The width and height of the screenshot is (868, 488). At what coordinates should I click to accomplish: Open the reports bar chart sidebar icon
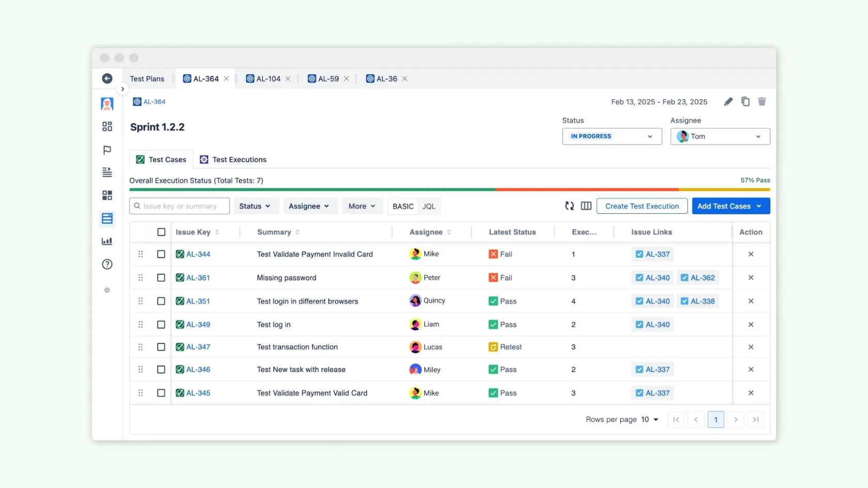click(x=107, y=241)
